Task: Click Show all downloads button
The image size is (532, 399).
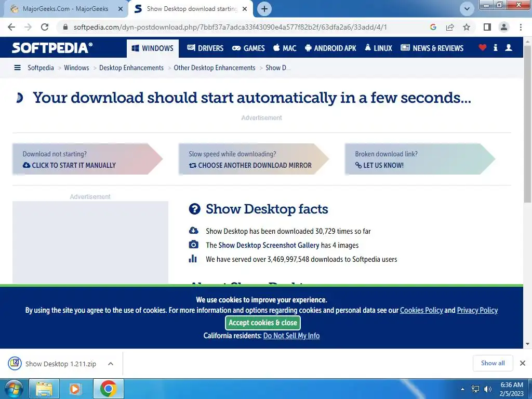Action: click(x=493, y=363)
